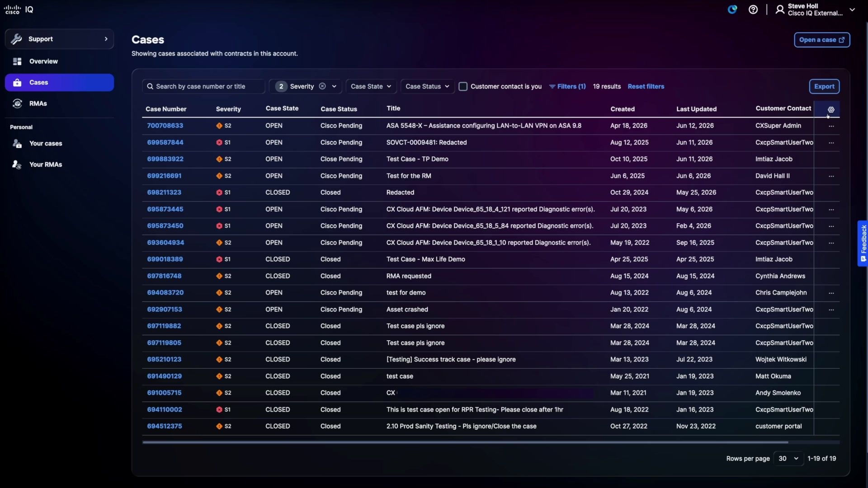Open row actions menu for case 695873450
The height and width of the screenshot is (488, 868).
pyautogui.click(x=831, y=226)
